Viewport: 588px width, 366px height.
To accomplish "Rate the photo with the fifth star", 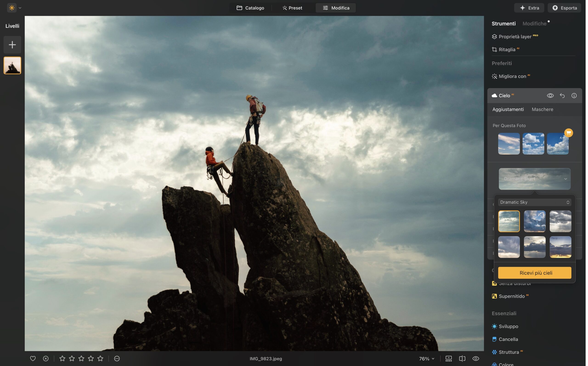I will coord(100,358).
